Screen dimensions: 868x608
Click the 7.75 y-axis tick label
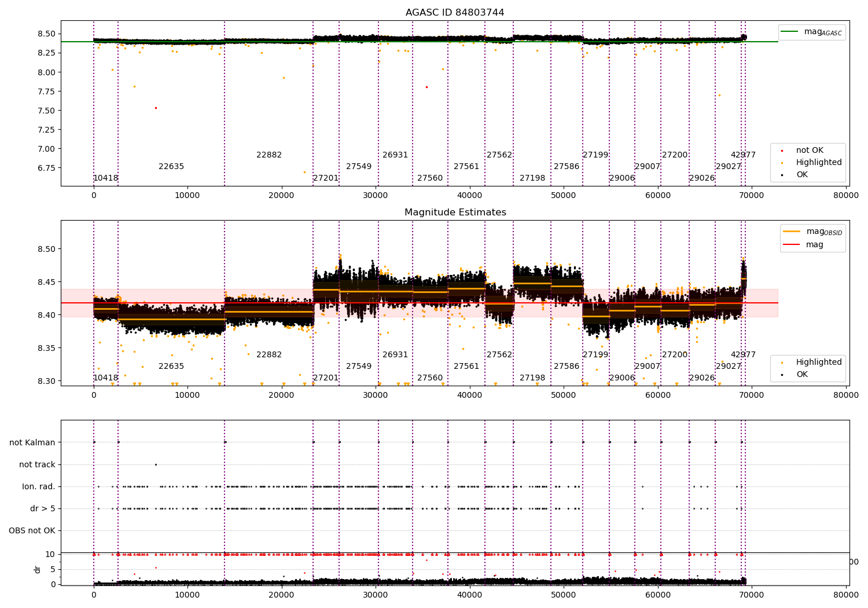[46, 92]
